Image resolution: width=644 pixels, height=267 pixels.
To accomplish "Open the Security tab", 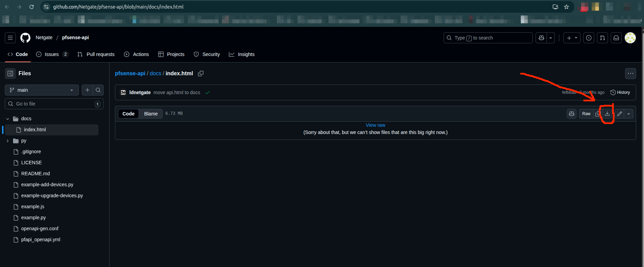I will [207, 54].
